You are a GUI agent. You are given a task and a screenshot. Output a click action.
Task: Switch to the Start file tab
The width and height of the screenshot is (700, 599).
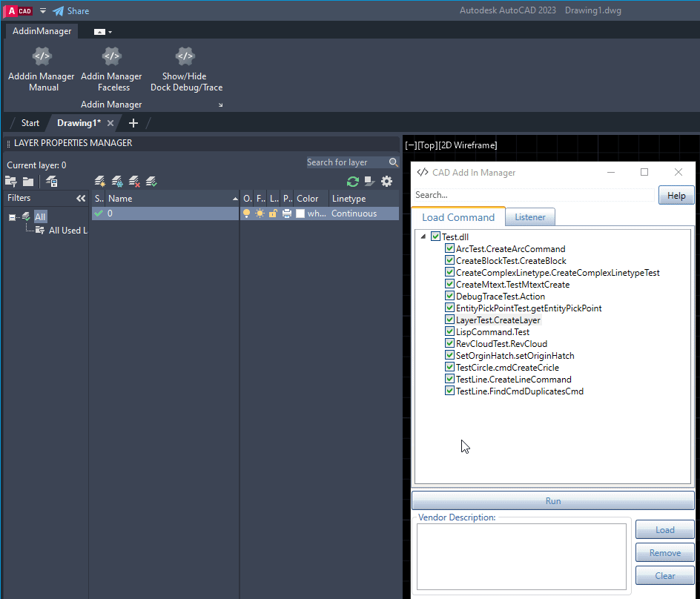(x=30, y=123)
